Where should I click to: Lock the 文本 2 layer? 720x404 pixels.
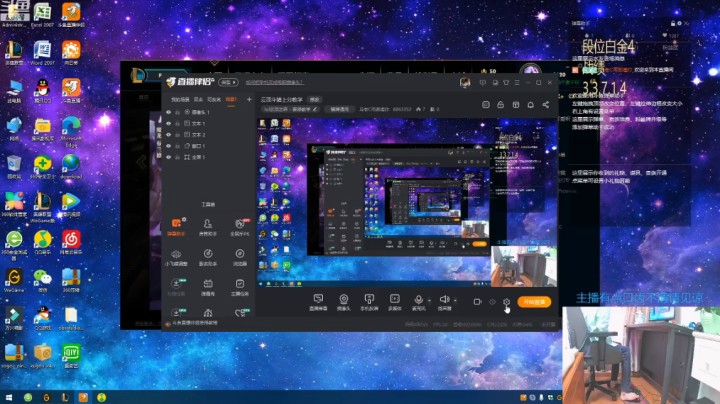pyautogui.click(x=177, y=135)
